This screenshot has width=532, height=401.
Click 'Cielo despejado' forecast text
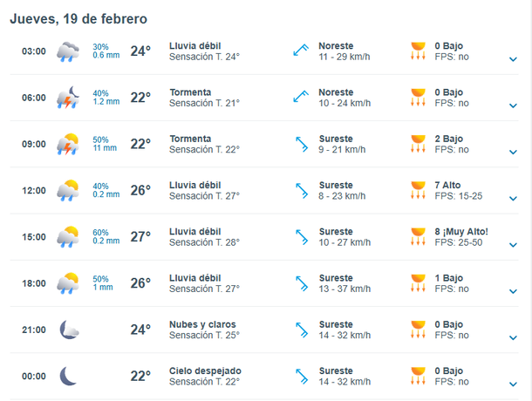[205, 370]
